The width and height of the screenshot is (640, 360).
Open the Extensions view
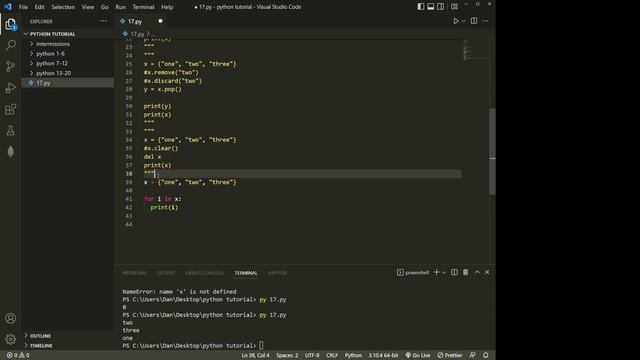pyautogui.click(x=11, y=109)
